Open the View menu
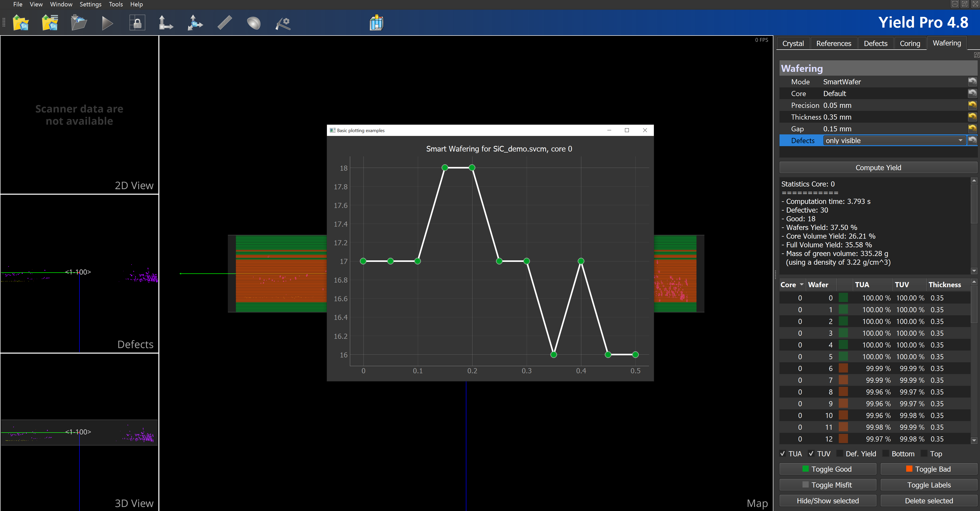Screen dimensions: 980x511 [x=36, y=4]
